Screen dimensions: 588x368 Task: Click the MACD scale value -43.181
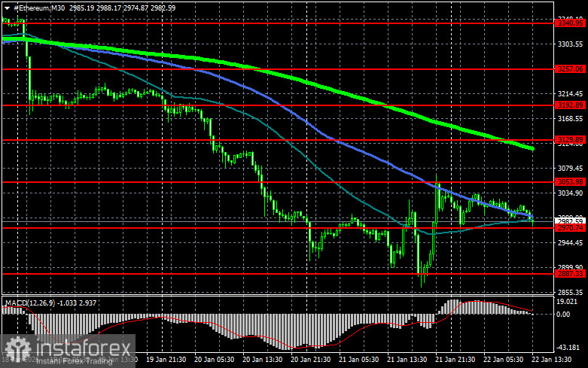(x=568, y=348)
